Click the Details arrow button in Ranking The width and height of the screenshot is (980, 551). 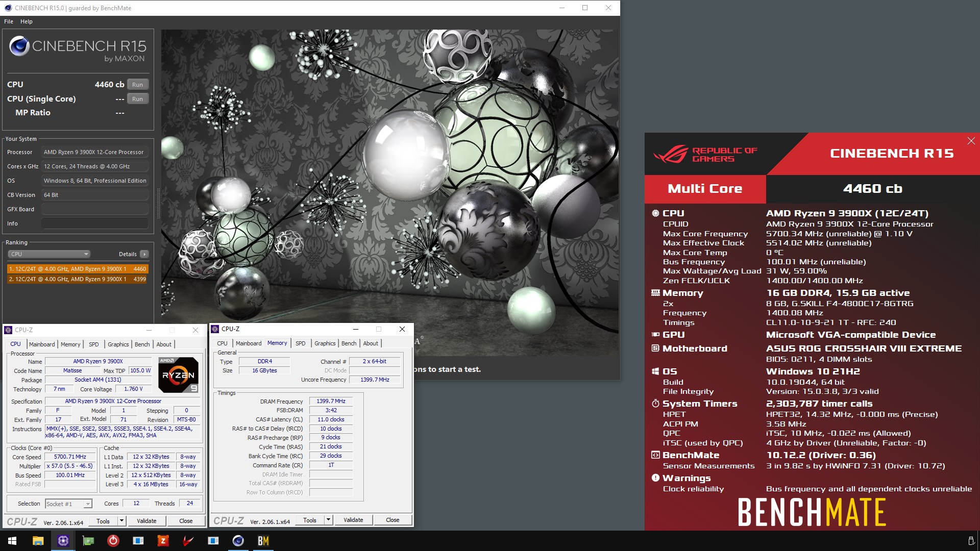tap(144, 254)
